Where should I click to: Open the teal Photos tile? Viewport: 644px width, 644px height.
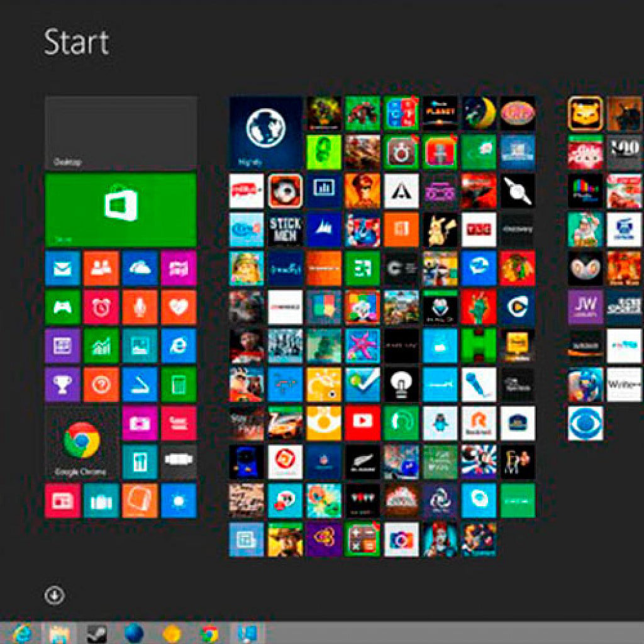coord(140,346)
